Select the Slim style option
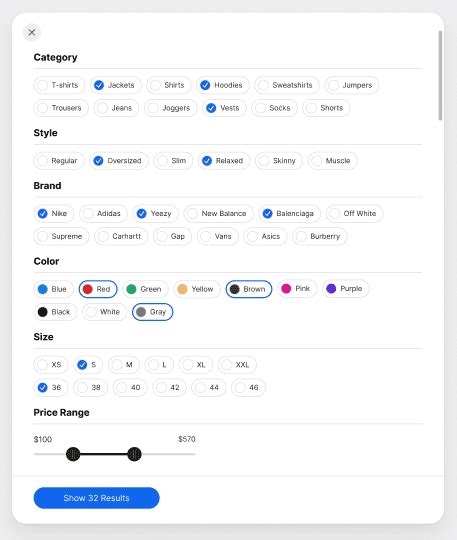Screen dimensions: 457x540 point(173,161)
